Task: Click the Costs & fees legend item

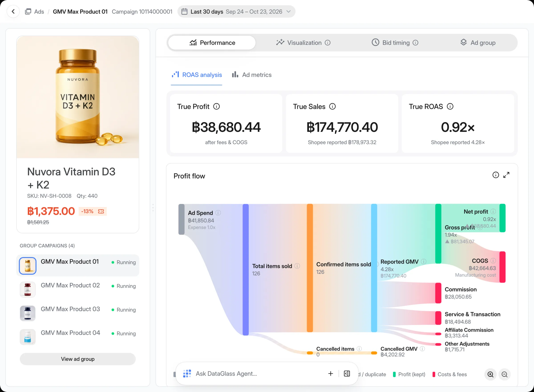Action: coord(450,374)
